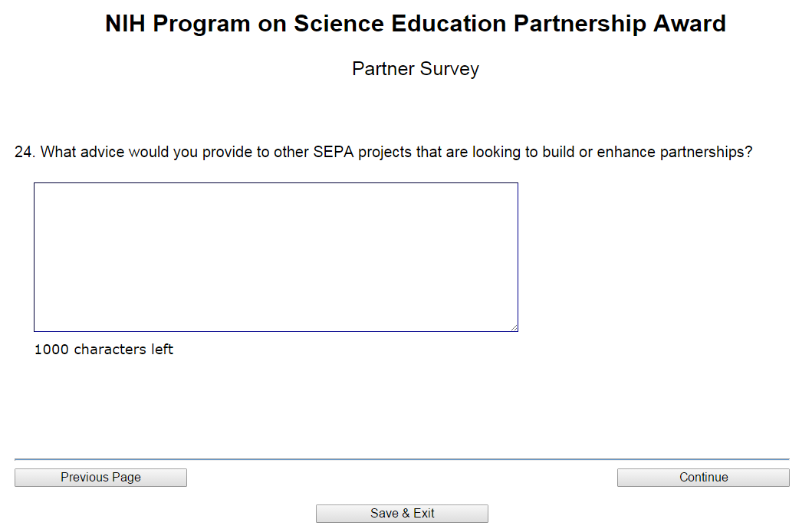Click the word 'Science' in the heading
Viewport: 812px width, 529px height.
[339, 24]
